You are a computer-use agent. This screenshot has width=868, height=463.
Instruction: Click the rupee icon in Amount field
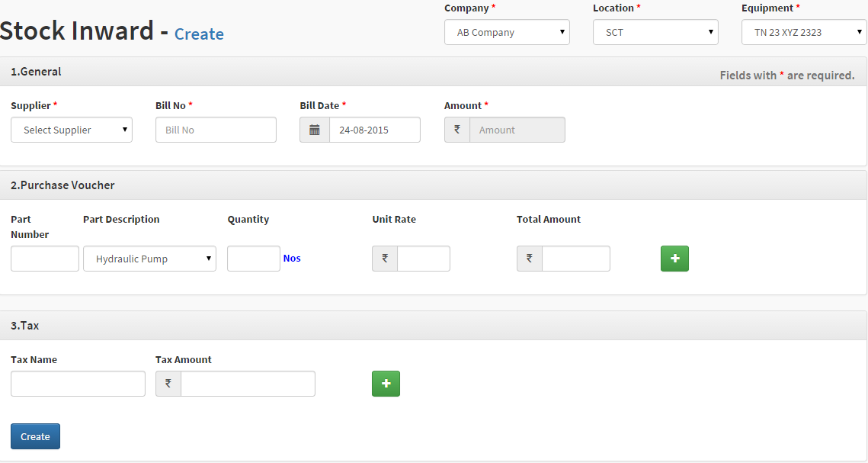pyautogui.click(x=457, y=130)
